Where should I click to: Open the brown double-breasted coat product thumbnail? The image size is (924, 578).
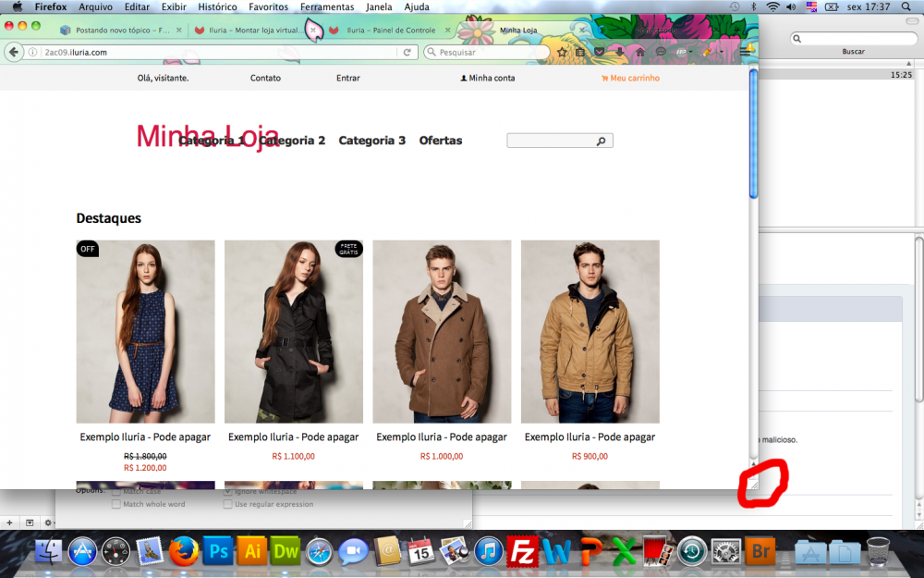point(442,331)
